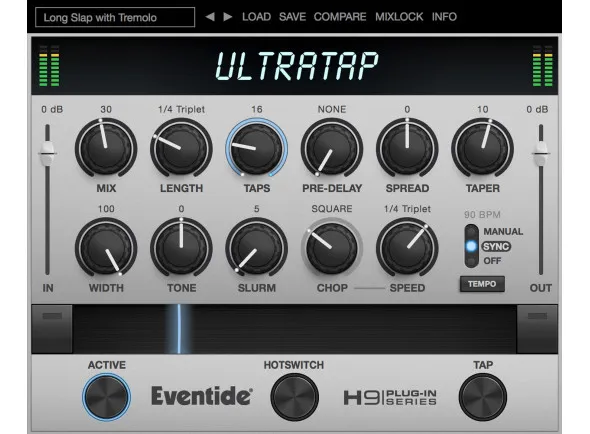Click the HOTSWITCH footswitch button

pos(295,397)
